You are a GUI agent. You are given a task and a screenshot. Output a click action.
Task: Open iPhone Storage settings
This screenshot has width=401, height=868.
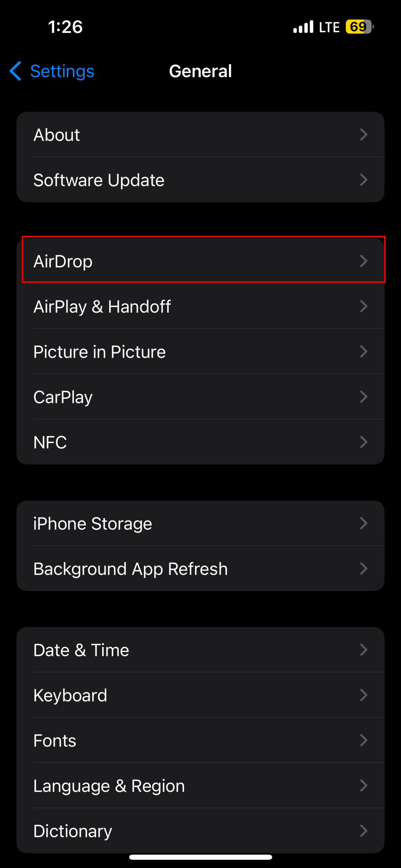(200, 522)
